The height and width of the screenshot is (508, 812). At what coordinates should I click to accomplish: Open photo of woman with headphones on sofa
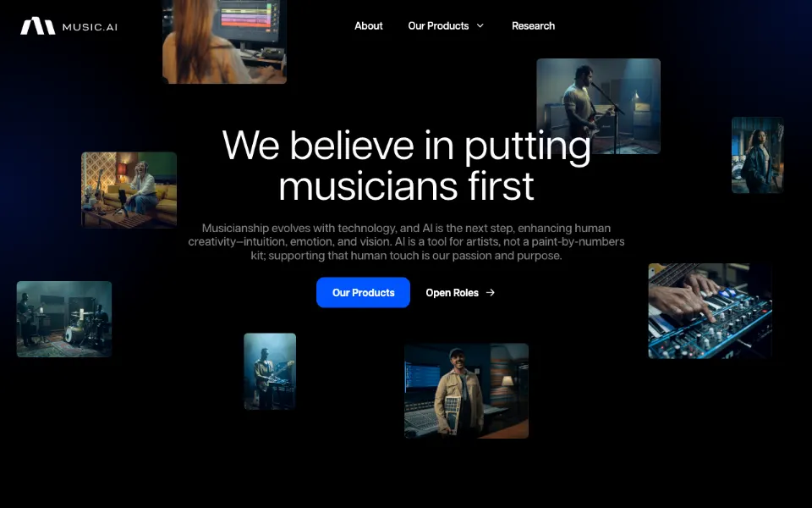[x=129, y=189]
